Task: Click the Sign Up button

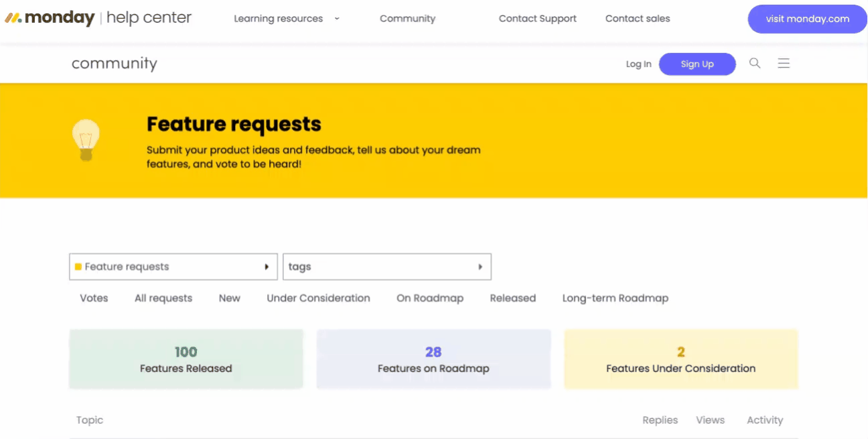Action: pos(697,64)
